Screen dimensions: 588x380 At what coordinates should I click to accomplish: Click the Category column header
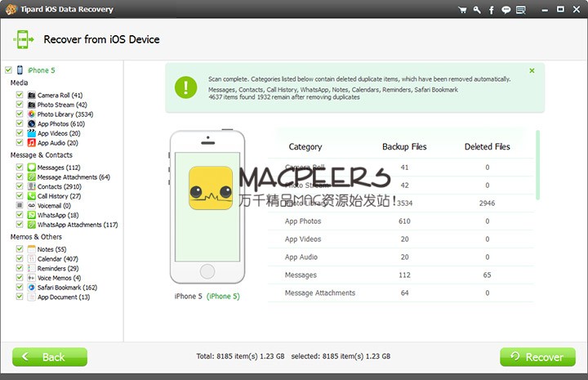click(305, 146)
